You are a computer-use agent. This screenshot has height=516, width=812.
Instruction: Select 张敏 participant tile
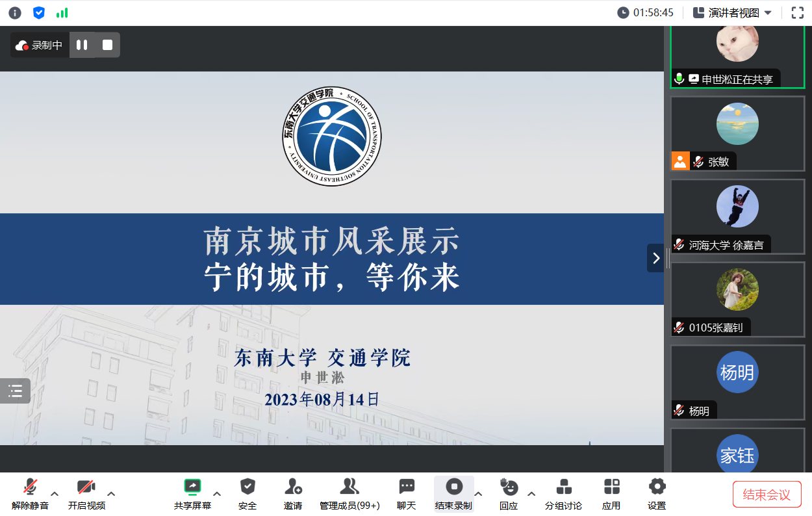[737, 133]
